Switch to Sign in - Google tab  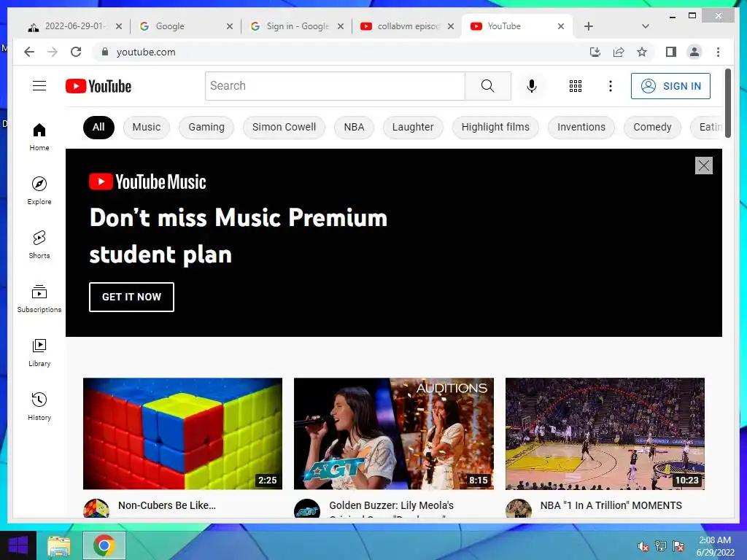[298, 26]
